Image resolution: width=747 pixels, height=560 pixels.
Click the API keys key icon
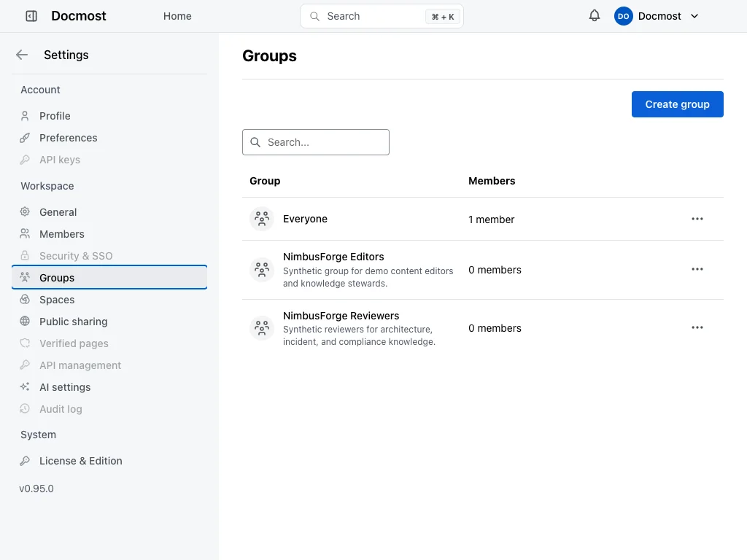pos(25,160)
